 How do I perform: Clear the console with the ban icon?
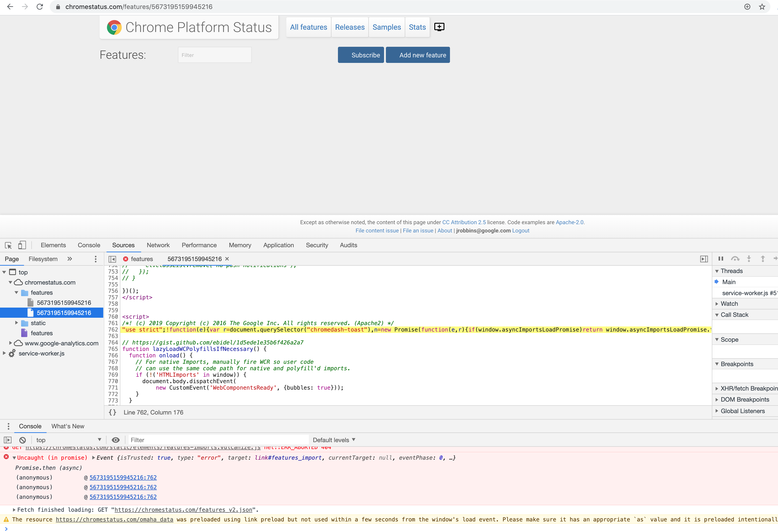click(22, 440)
